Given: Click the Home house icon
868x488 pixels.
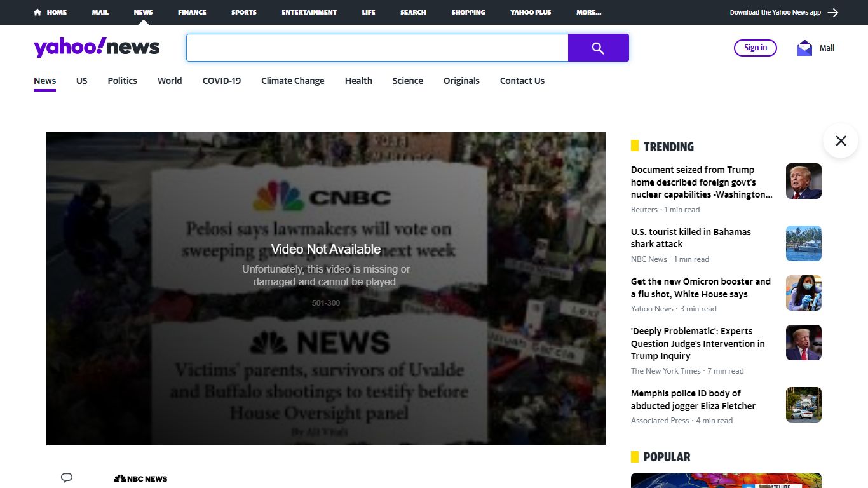Looking at the screenshot, I should [37, 12].
